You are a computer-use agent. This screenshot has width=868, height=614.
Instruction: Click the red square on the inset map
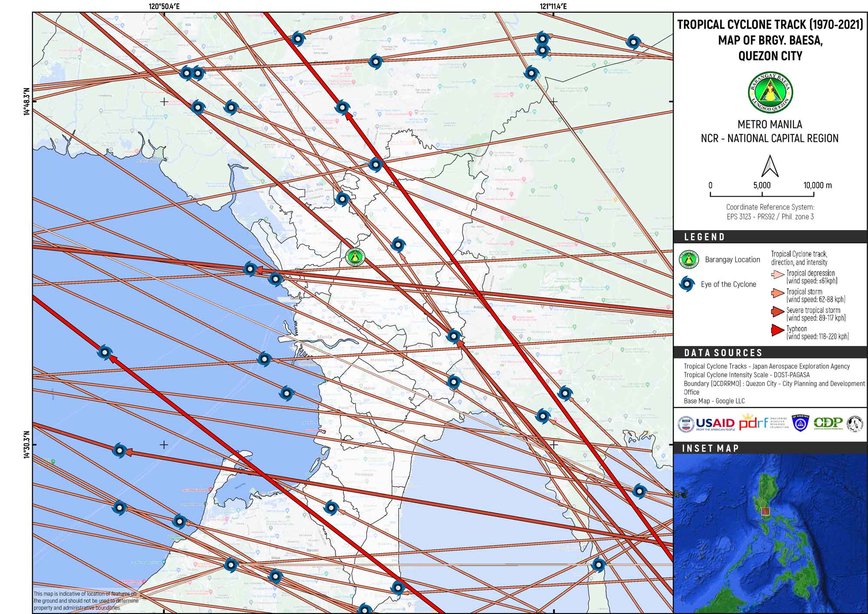click(765, 511)
